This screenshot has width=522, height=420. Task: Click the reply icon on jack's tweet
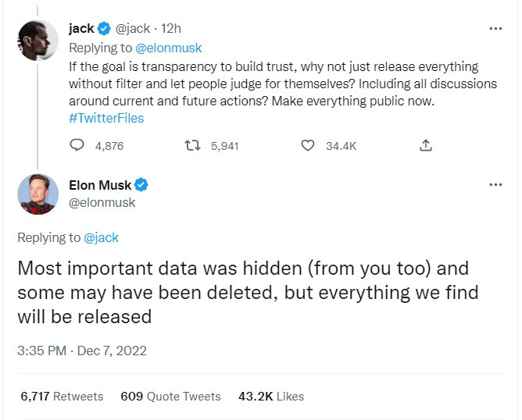click(77, 145)
